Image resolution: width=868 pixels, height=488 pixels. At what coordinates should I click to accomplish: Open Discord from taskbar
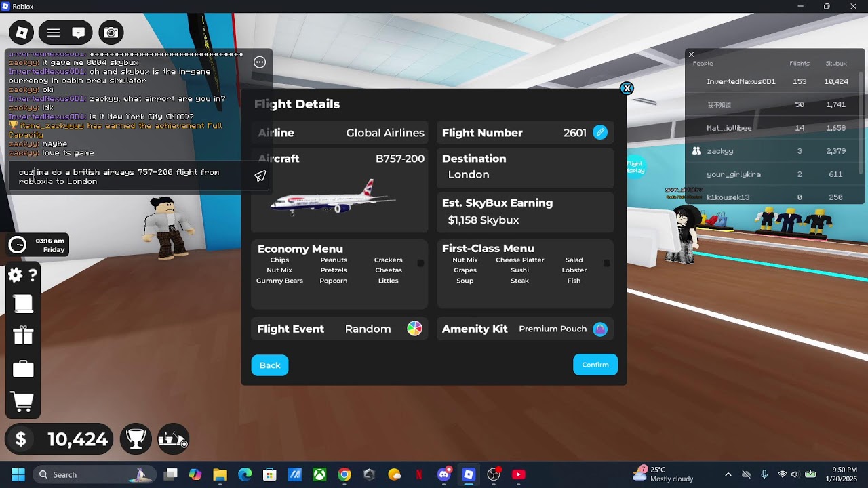pos(444,474)
